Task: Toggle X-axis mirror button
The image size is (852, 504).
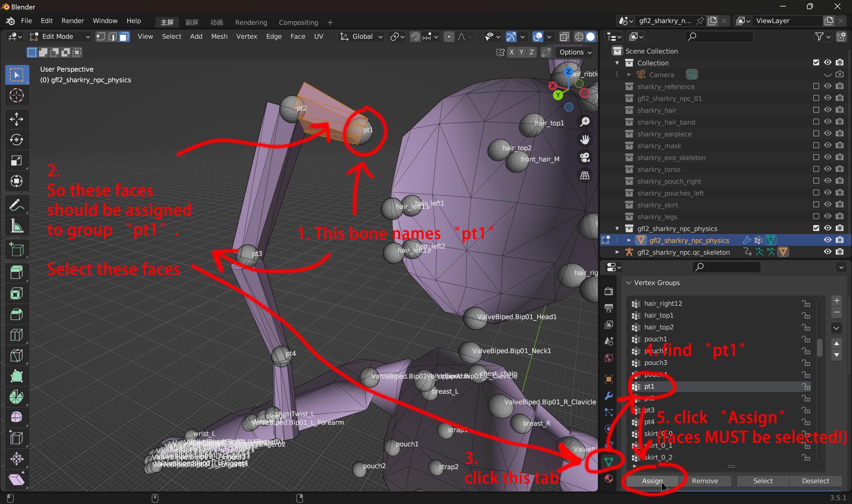Action: pyautogui.click(x=511, y=52)
